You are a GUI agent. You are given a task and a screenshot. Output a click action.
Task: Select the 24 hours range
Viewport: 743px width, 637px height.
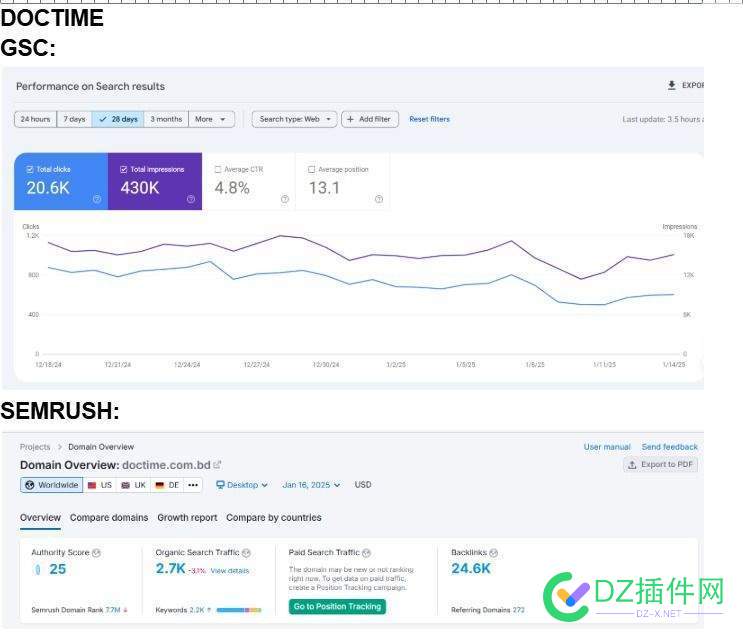tap(36, 119)
